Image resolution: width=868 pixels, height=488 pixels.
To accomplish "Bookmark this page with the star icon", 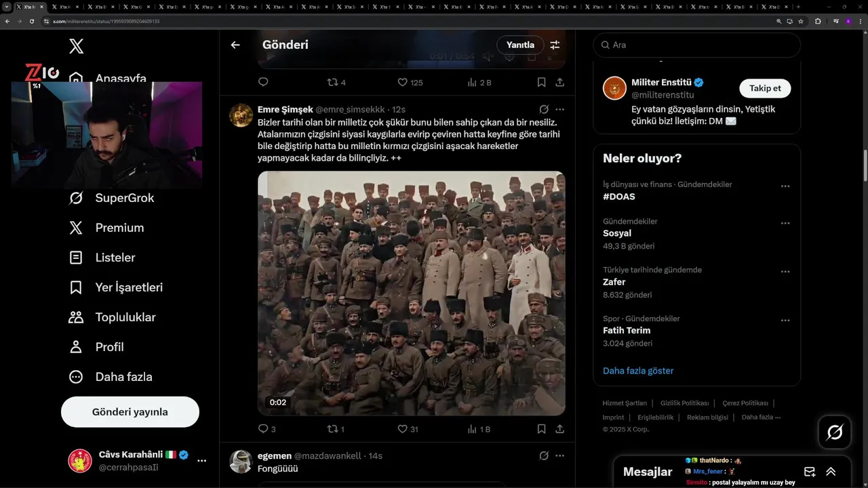I will pos(801,21).
